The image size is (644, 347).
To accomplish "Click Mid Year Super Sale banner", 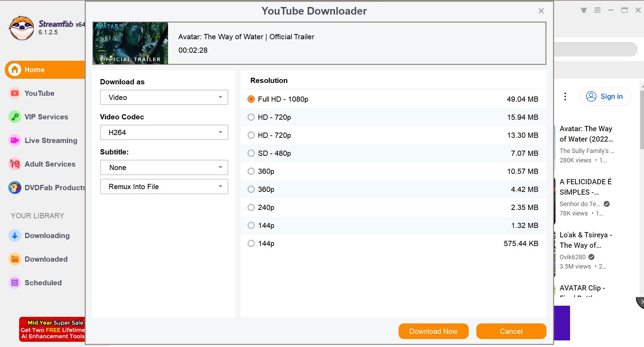I will tap(52, 329).
